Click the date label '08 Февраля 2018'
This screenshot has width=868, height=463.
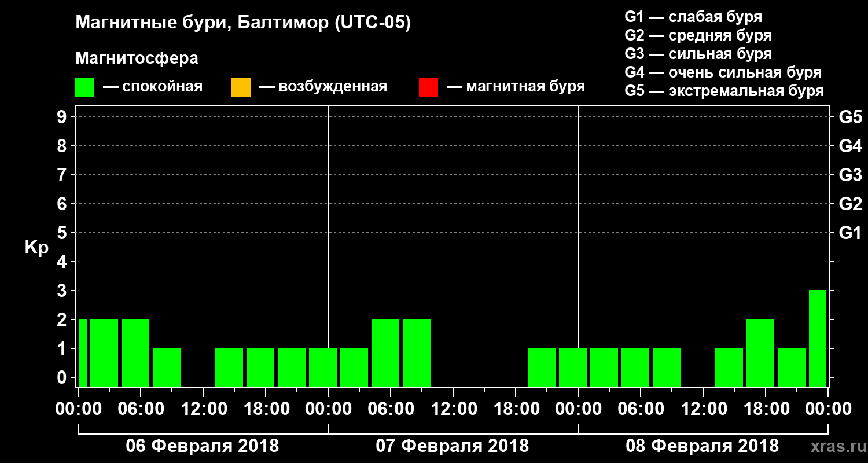pos(703,446)
